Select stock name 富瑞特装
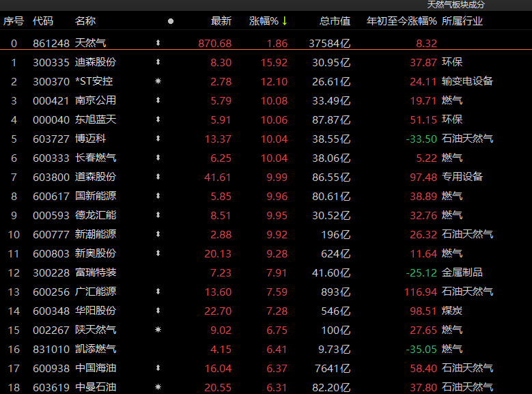 96,272
